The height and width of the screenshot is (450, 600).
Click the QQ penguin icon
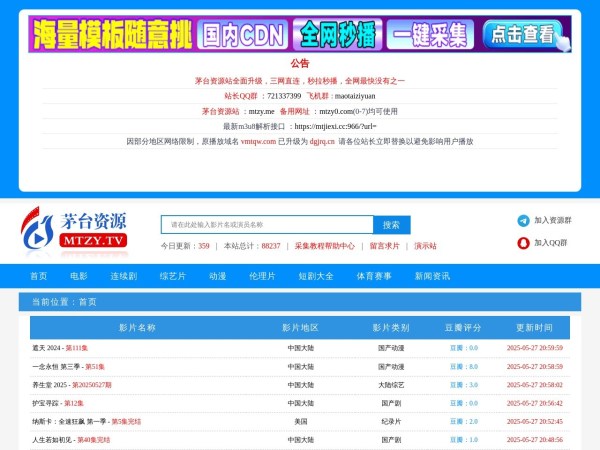pos(523,243)
